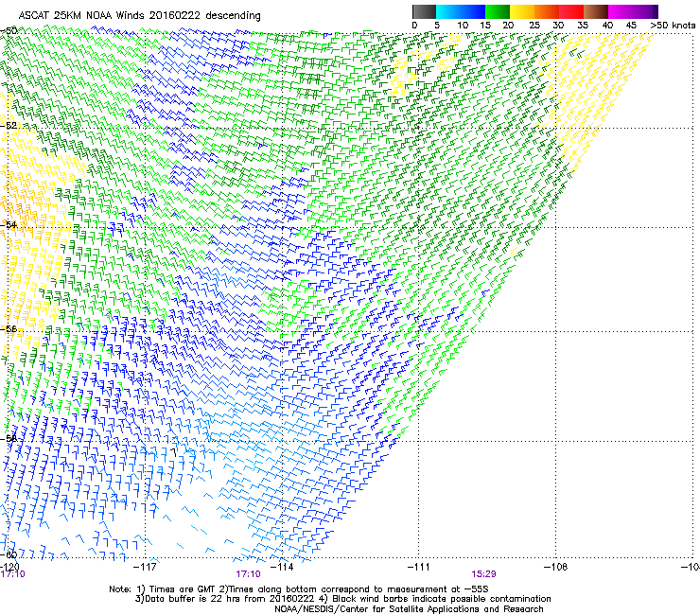Click the yellow 20-25 knots color swatch

coord(522,11)
